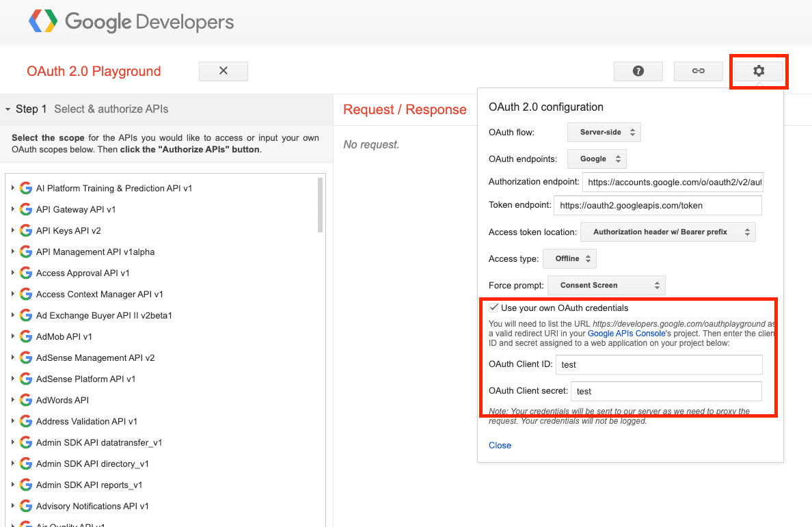Viewport: 812px width, 527px height.
Task: Click the Google icon beside API Keys API v2
Action: click(x=26, y=230)
